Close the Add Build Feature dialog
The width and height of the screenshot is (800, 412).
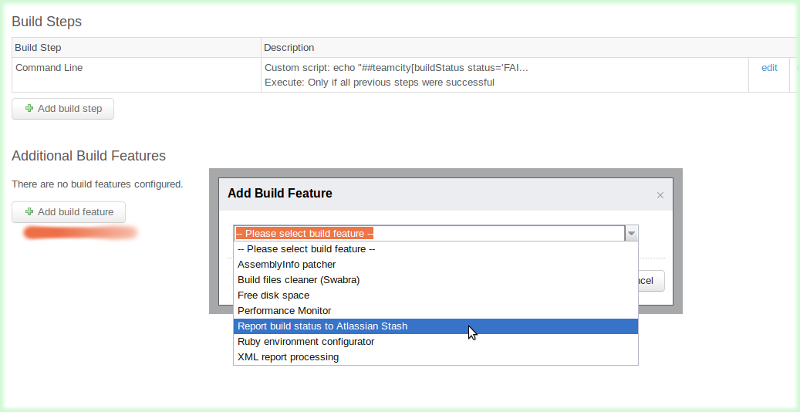pos(660,195)
